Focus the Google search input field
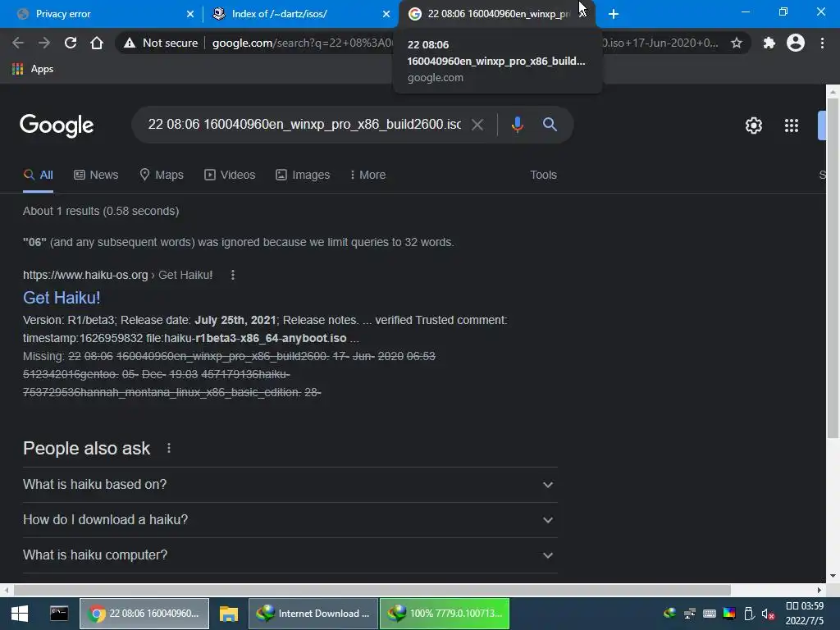This screenshot has width=840, height=630. coord(304,125)
